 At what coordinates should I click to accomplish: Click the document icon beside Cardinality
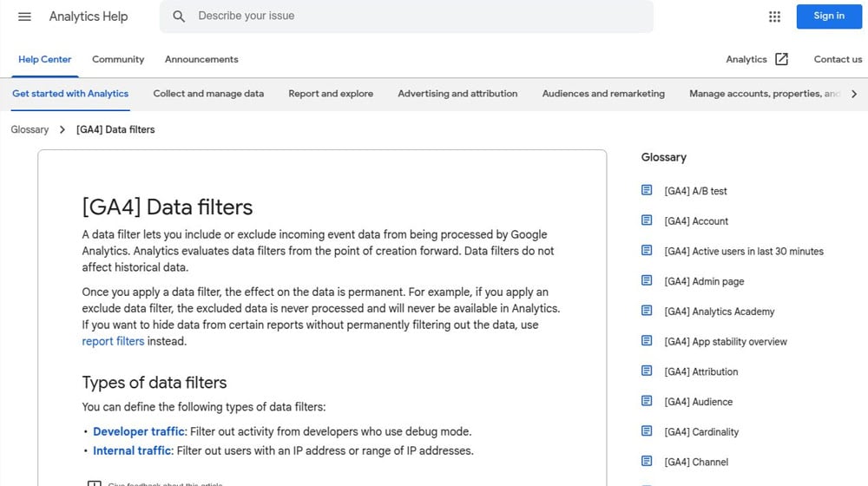[647, 430]
